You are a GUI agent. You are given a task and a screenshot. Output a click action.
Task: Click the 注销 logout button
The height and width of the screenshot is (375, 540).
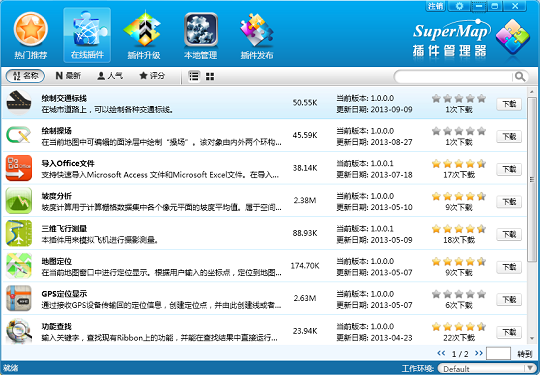[435, 6]
